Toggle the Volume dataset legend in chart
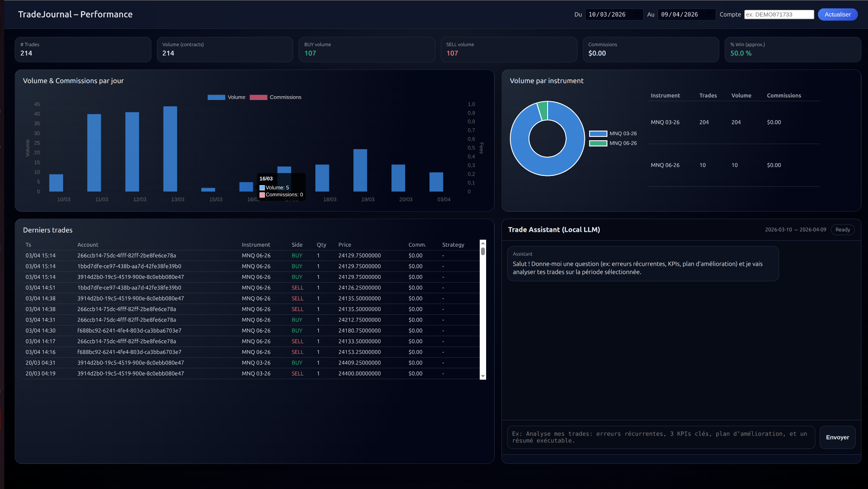 [226, 97]
